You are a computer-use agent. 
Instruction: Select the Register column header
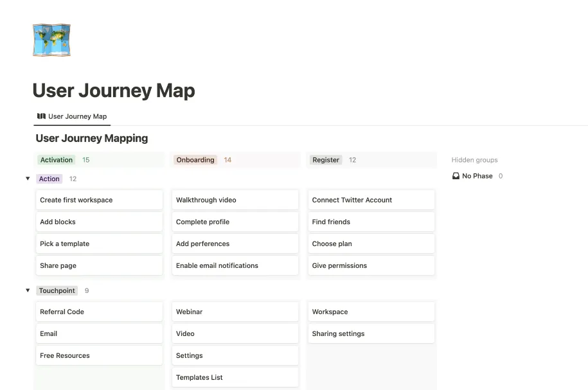326,160
